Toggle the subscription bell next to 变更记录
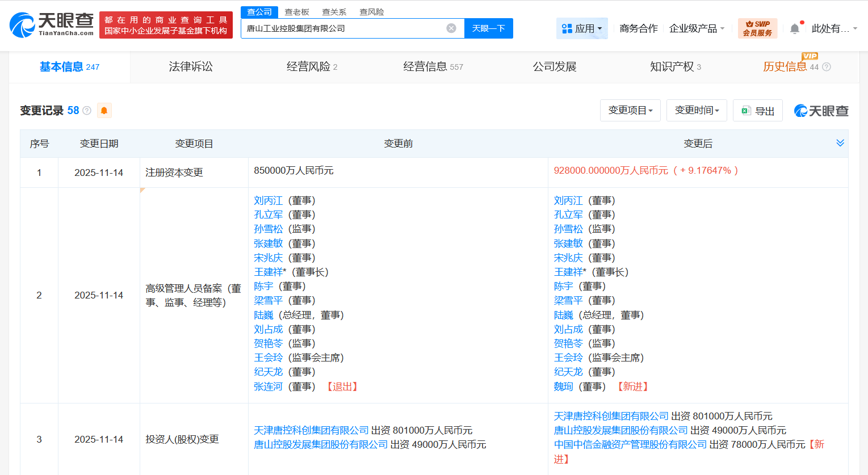 [104, 110]
